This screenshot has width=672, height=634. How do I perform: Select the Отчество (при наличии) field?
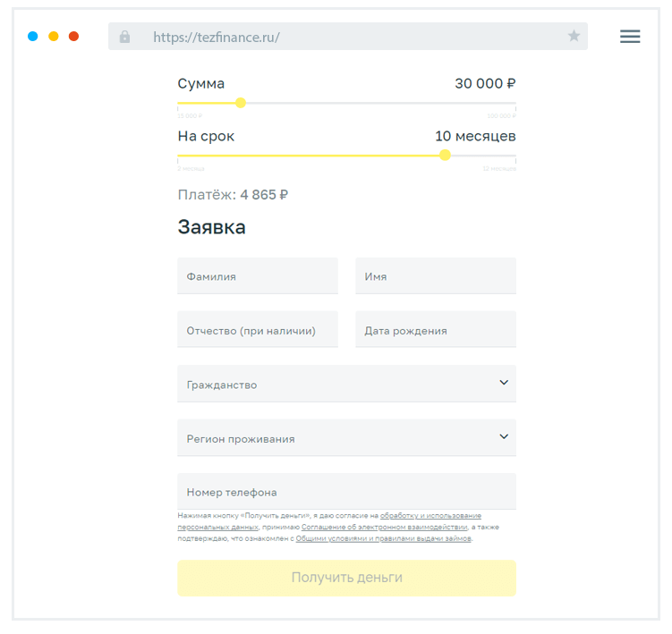pyautogui.click(x=258, y=330)
